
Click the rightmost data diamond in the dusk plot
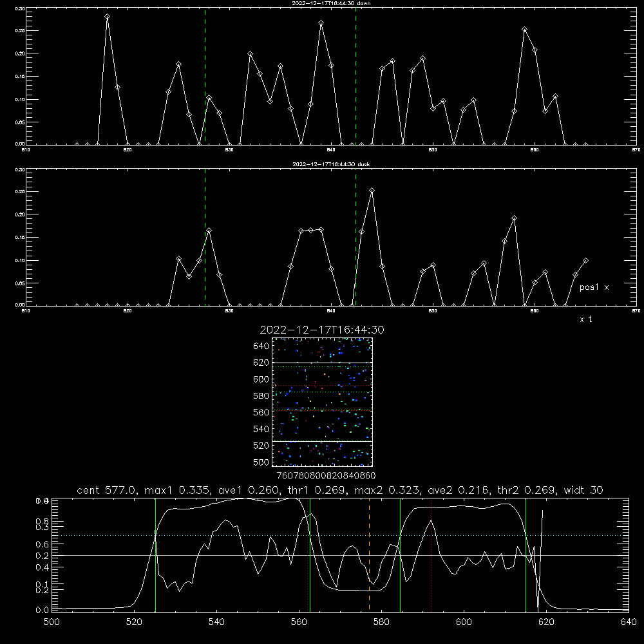point(585,261)
